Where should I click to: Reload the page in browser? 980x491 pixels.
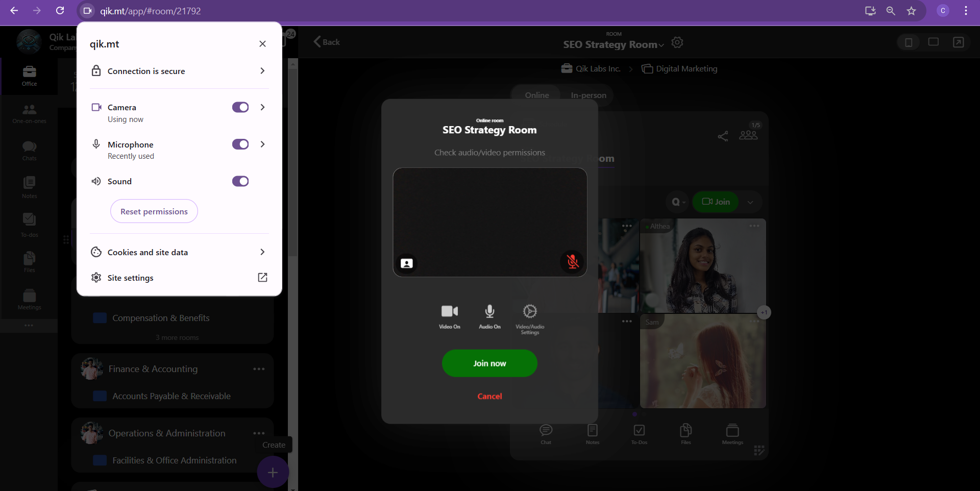60,11
